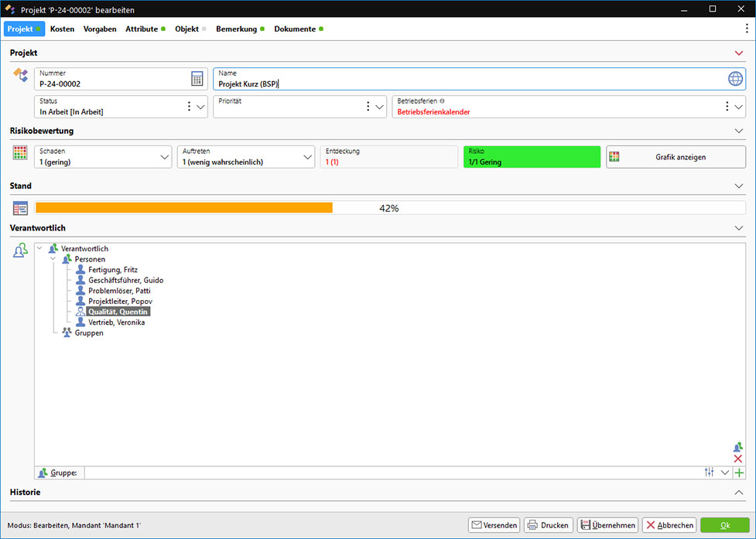Viewport: 756px width, 539px height.
Task: Click the orange Stand progress bar
Action: 184,208
